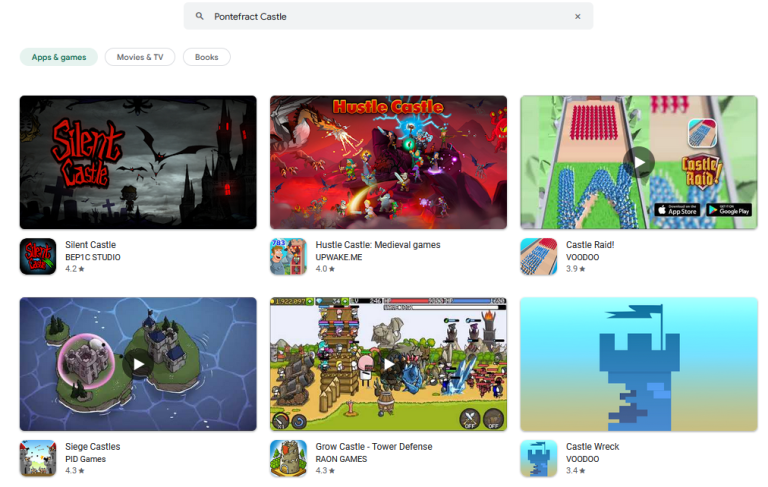Screen dimensions: 768x487
Task: Click the search magnifier icon
Action: (x=200, y=17)
